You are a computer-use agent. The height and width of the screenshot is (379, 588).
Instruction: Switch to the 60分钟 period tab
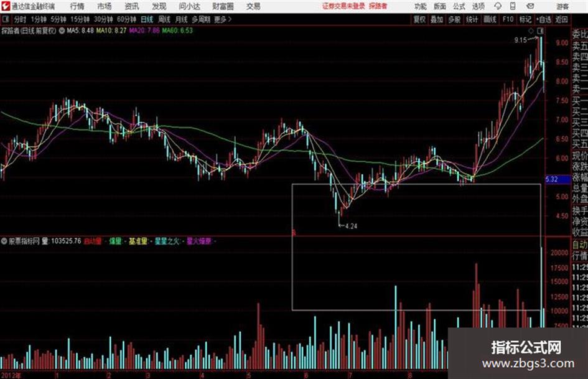(126, 19)
